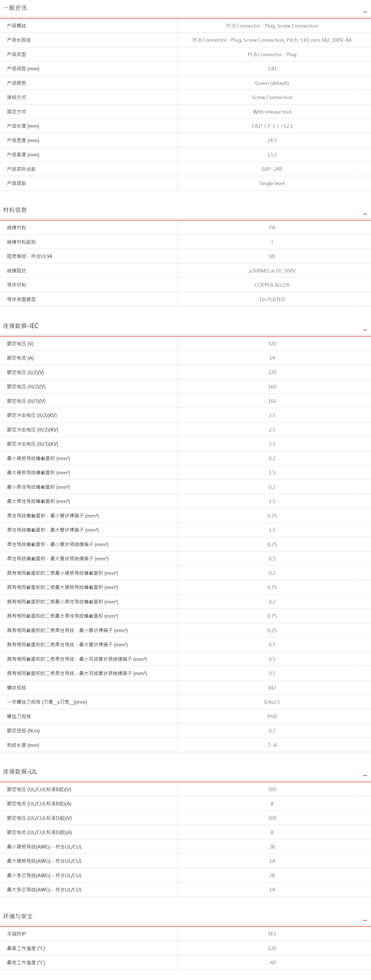Click the 连接数据-UL section heading
The width and height of the screenshot is (371, 980).
click(20, 771)
